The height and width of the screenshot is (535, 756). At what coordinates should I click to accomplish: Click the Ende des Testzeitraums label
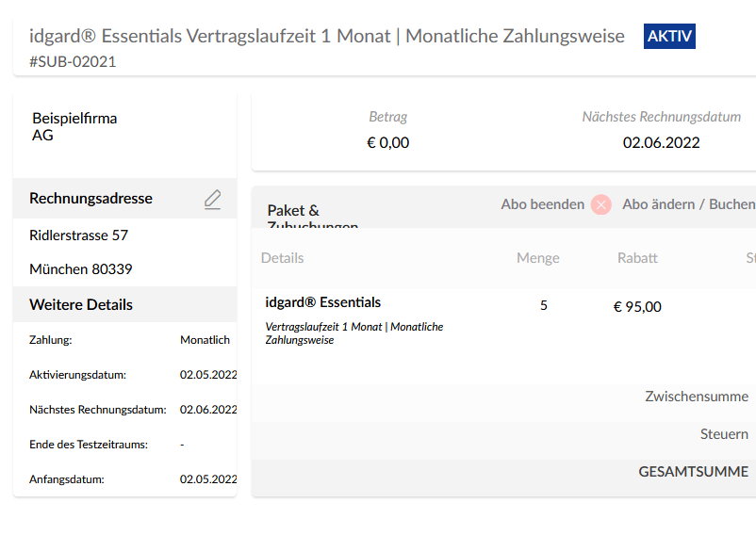[x=89, y=445]
